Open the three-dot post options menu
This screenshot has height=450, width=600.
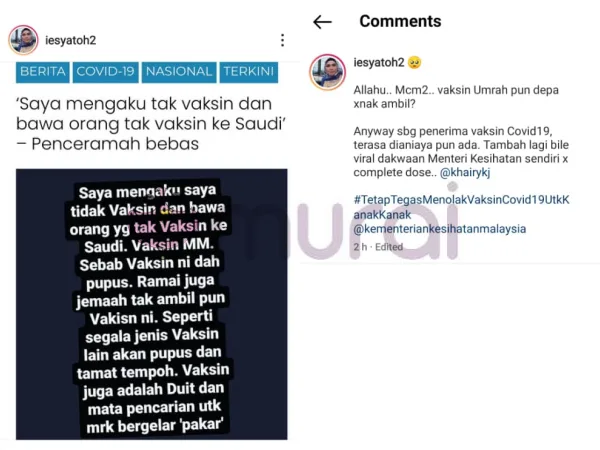coord(282,40)
